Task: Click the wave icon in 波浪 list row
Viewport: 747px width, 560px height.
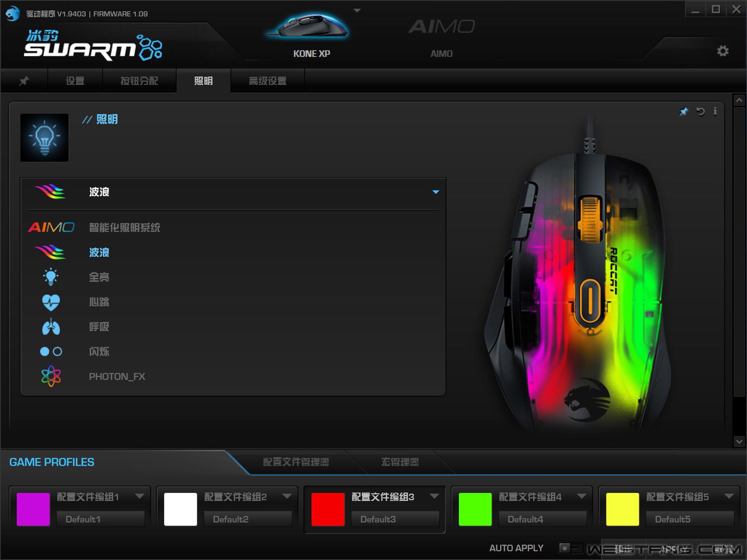Action: [51, 252]
